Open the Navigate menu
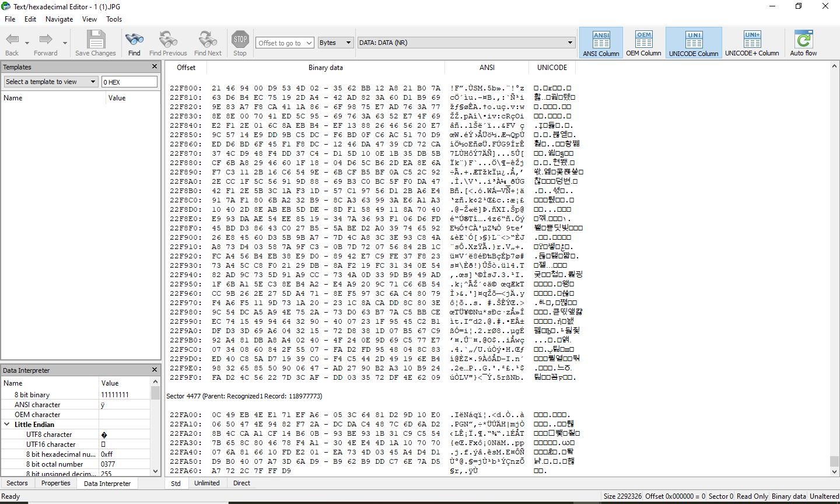Viewport: 840px width, 504px height. [x=59, y=19]
